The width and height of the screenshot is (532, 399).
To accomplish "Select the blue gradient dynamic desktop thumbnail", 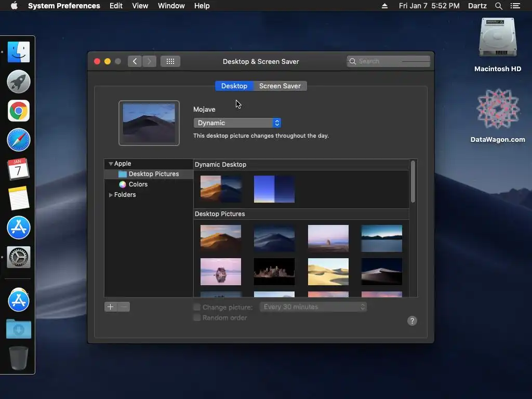I will [x=274, y=189].
